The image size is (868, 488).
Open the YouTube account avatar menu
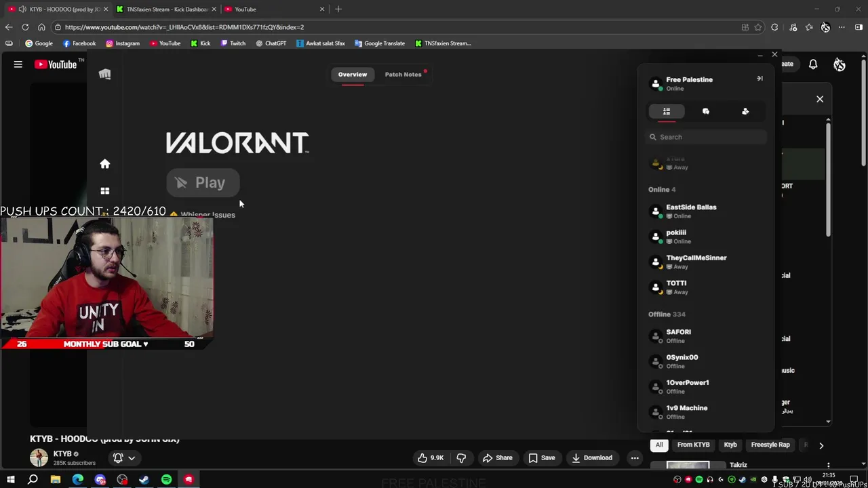[x=840, y=64]
